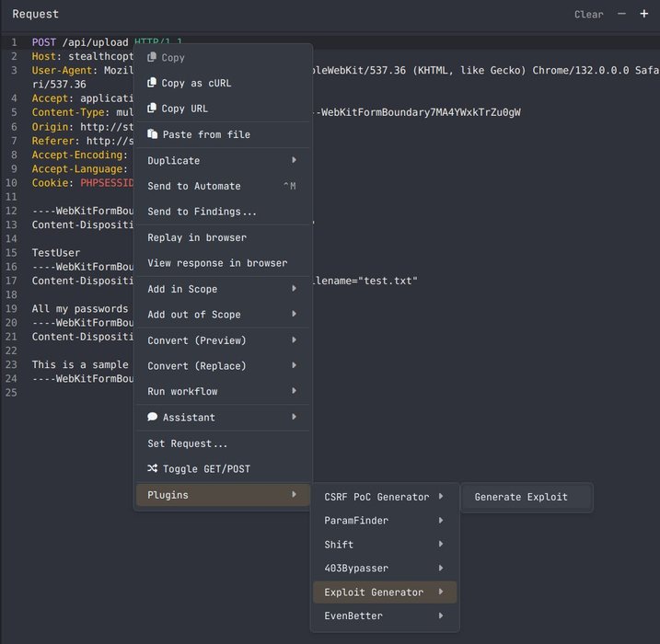Select the 403Bypasser plugin item
This screenshot has width=660, height=644.
[356, 569]
